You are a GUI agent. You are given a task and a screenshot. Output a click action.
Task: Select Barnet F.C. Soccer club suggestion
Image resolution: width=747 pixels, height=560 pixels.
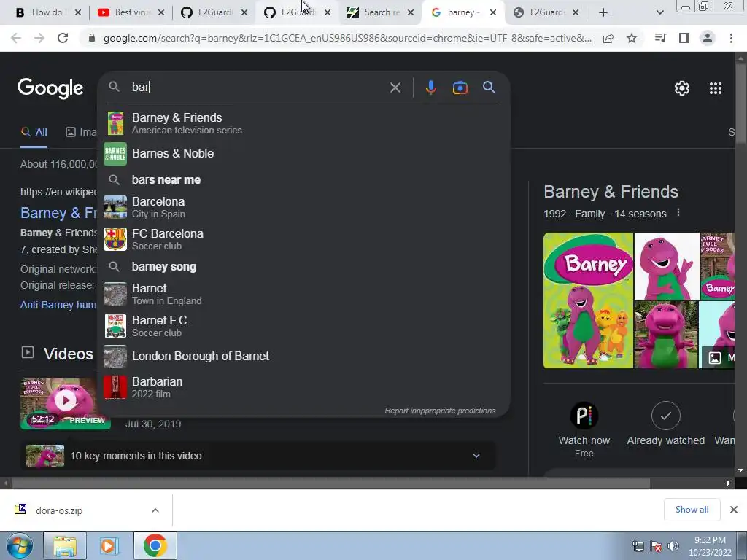point(303,326)
